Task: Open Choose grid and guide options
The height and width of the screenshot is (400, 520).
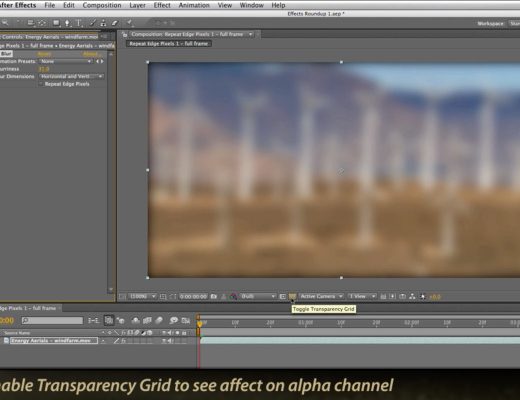Action: click(163, 296)
